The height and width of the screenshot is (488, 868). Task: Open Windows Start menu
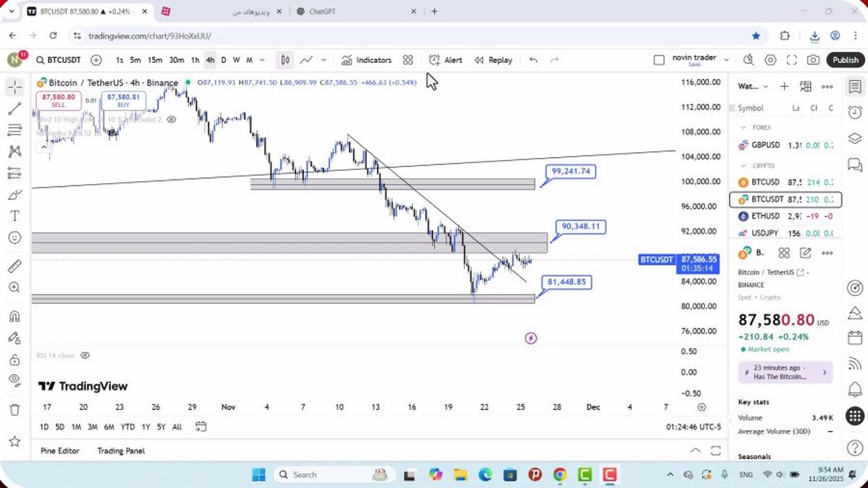coord(259,474)
